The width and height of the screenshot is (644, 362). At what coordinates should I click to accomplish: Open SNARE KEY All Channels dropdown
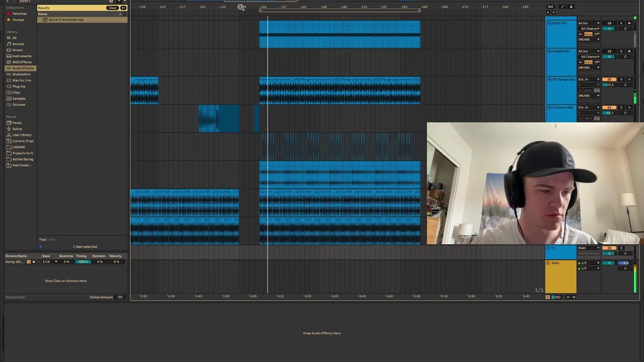point(589,57)
